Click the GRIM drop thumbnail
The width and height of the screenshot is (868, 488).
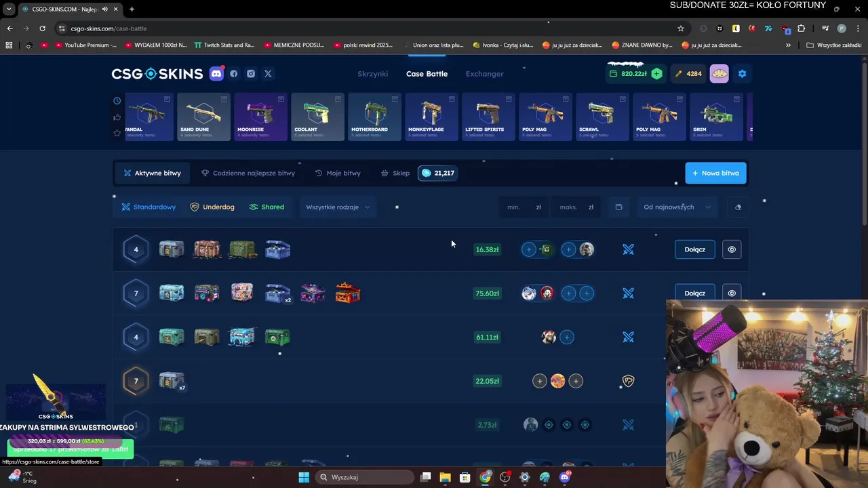coord(717,117)
